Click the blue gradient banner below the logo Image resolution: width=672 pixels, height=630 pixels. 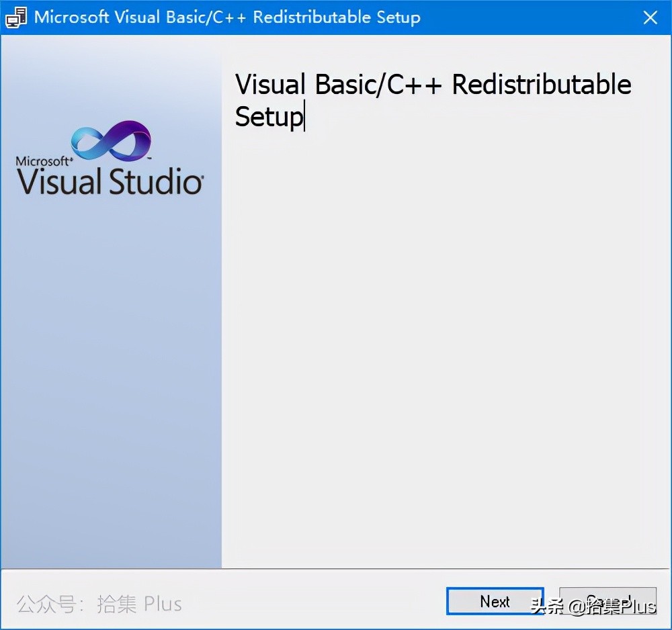[x=111, y=376]
